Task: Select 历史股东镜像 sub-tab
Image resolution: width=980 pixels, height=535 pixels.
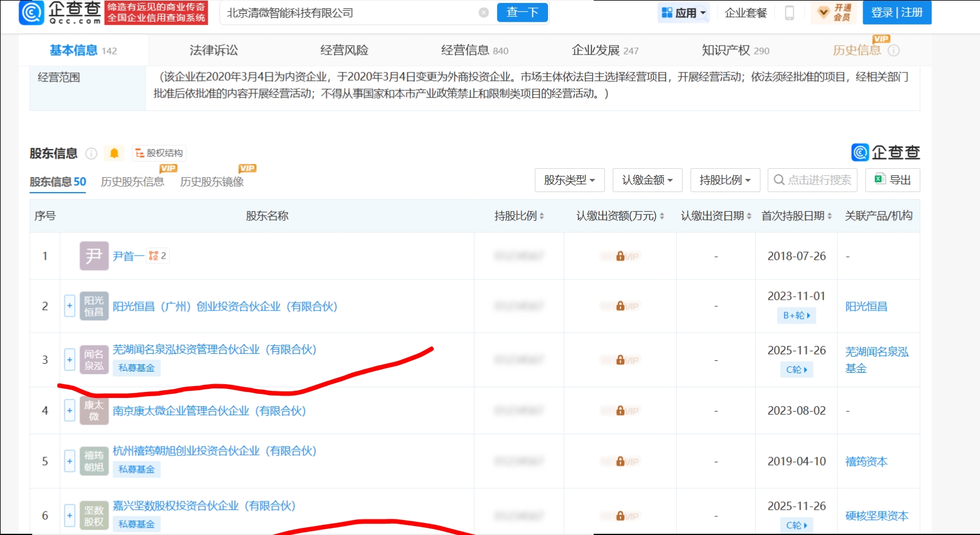Action: click(212, 182)
